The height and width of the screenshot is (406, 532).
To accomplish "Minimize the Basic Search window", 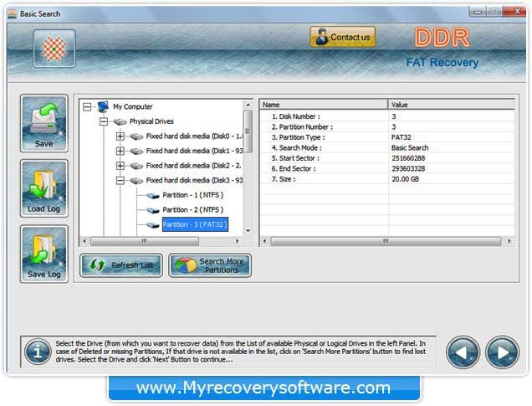I will click(x=478, y=12).
